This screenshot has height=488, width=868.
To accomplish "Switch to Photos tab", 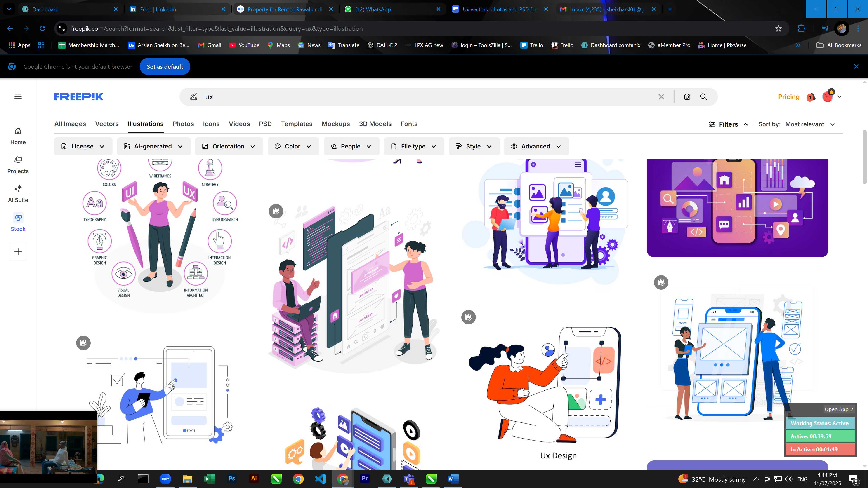I will tap(183, 124).
